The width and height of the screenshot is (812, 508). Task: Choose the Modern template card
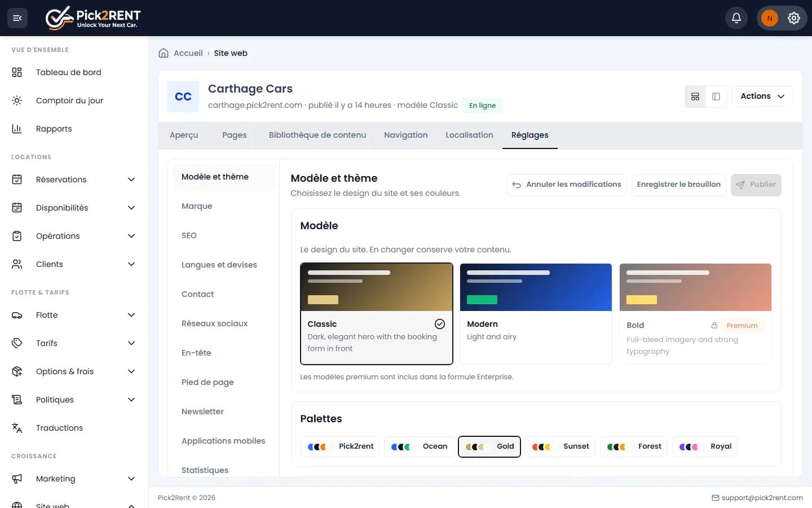[x=536, y=314]
